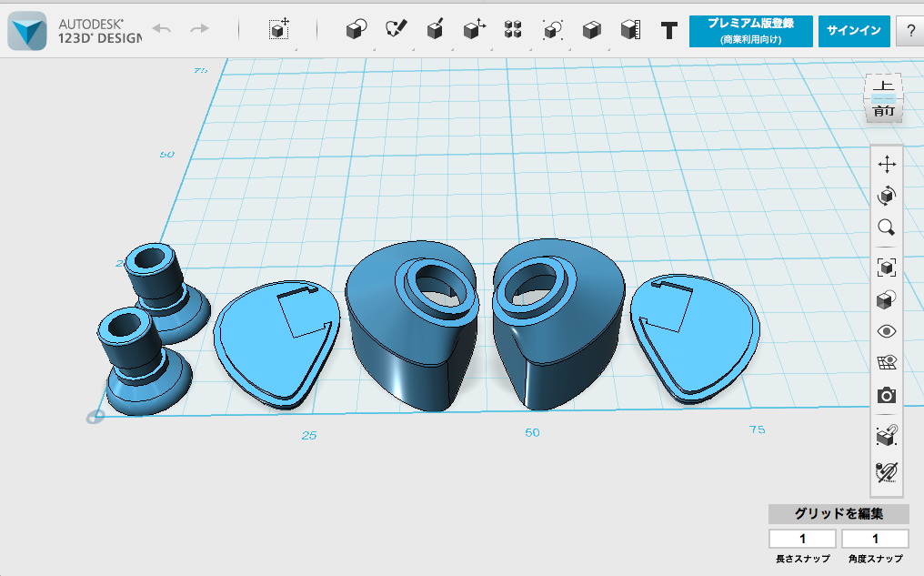Expand the Transform tool dropdown arrow

[x=296, y=49]
